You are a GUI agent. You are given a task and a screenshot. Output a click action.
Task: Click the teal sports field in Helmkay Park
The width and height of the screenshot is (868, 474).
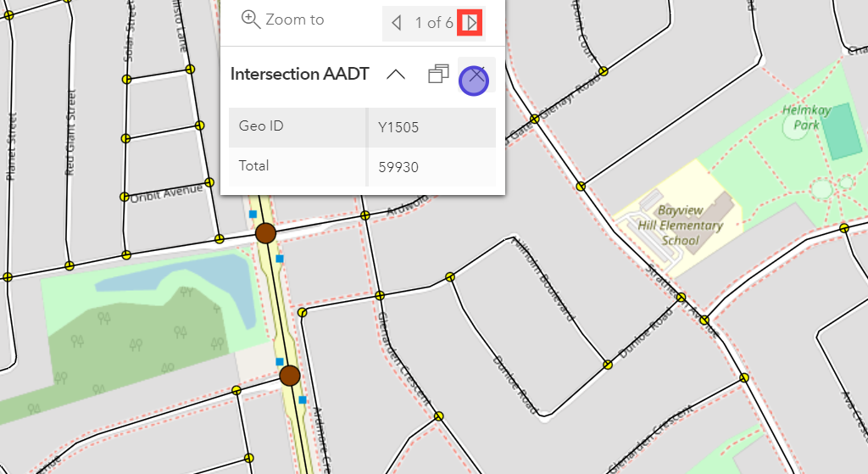pos(842,131)
